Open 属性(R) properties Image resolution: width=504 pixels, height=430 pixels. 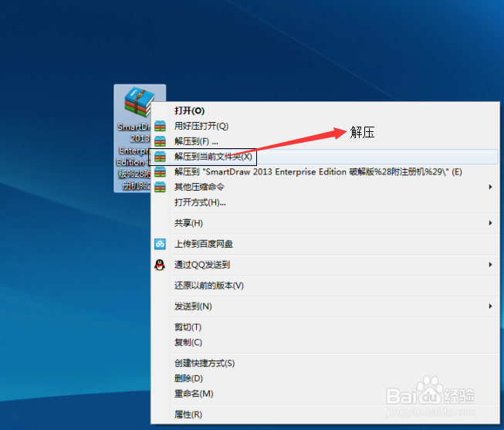(x=325, y=415)
